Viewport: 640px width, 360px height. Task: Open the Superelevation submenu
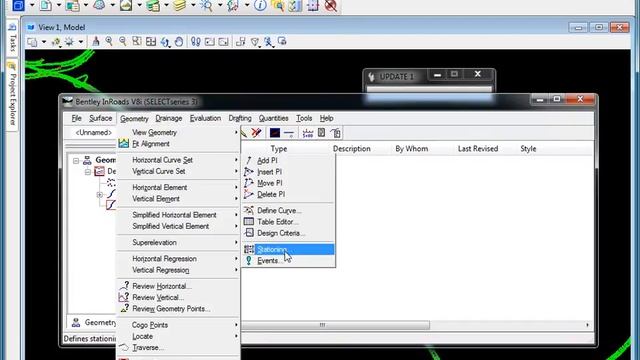pyautogui.click(x=178, y=242)
